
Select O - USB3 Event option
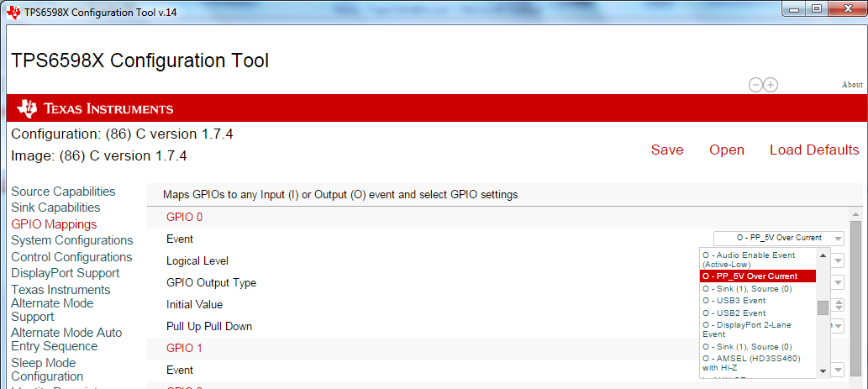point(734,301)
